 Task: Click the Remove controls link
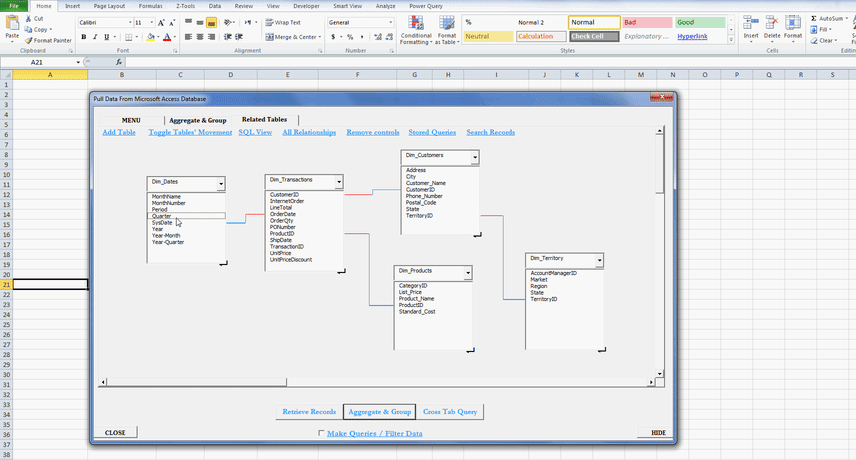[373, 132]
